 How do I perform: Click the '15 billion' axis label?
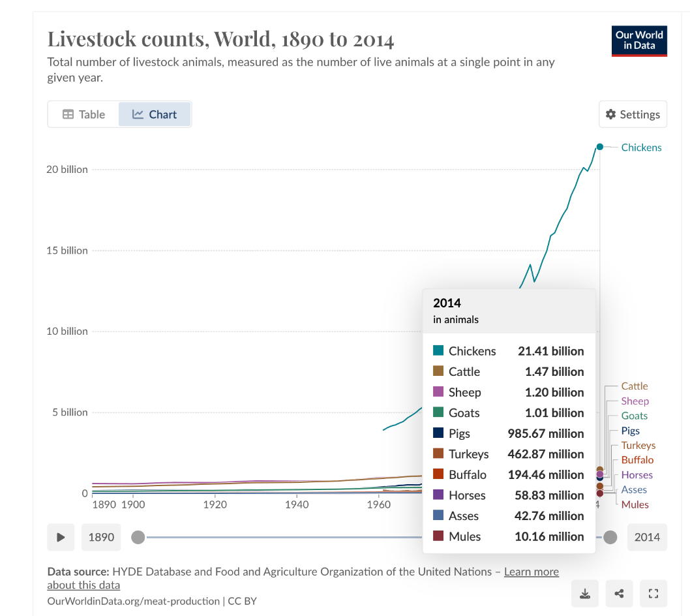click(67, 251)
